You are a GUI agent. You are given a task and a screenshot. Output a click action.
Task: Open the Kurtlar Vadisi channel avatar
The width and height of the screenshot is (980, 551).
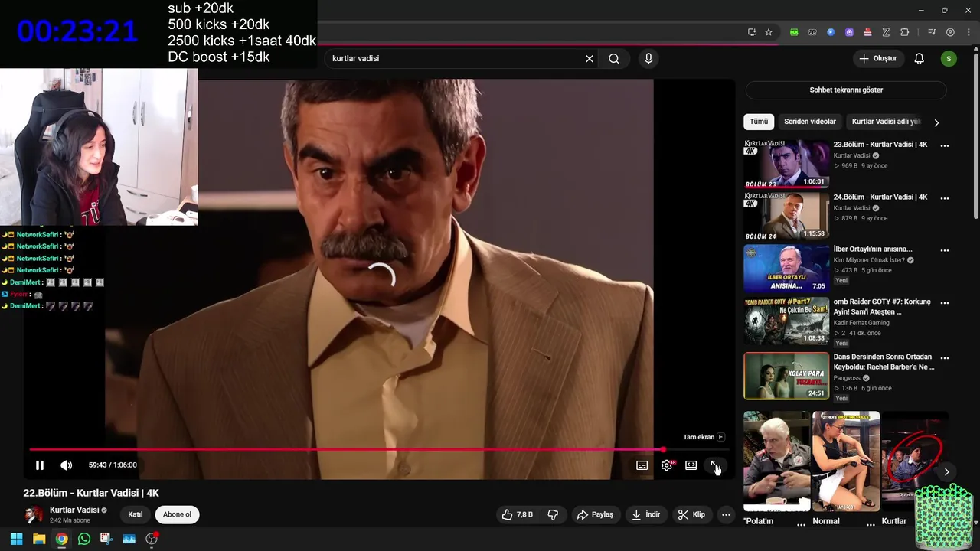(x=34, y=514)
